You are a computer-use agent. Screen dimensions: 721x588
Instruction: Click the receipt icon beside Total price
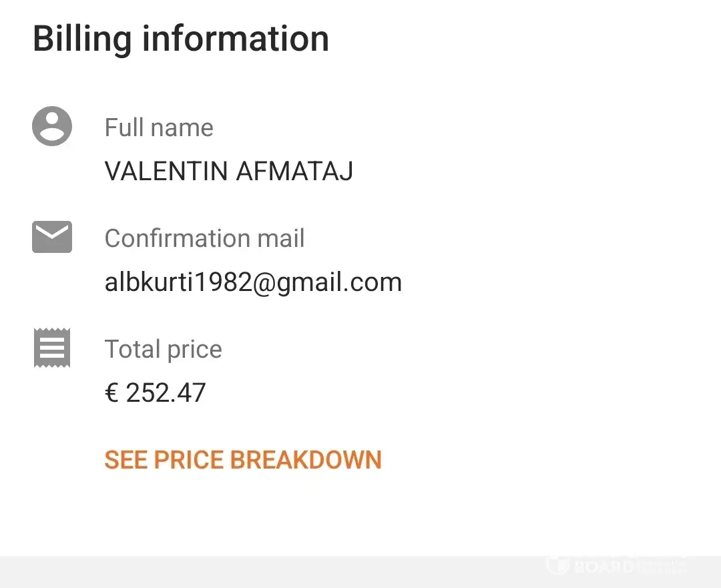point(52,348)
